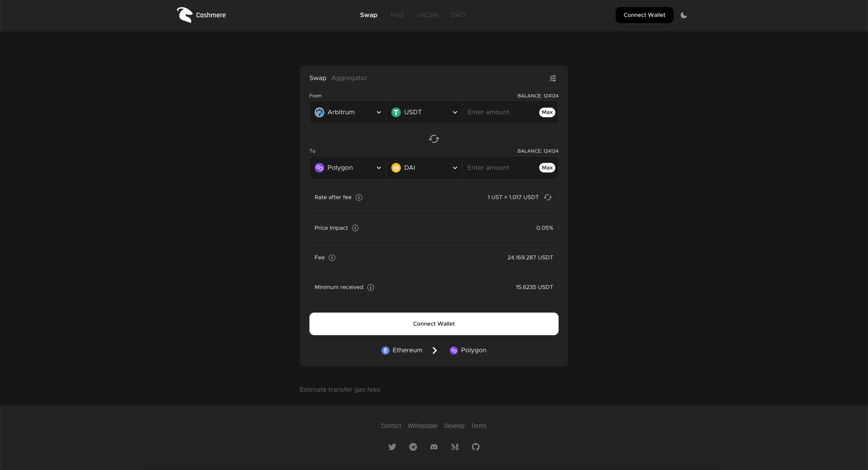Image resolution: width=868 pixels, height=470 pixels.
Task: Click the info icon next to Fee
Action: coord(332,258)
